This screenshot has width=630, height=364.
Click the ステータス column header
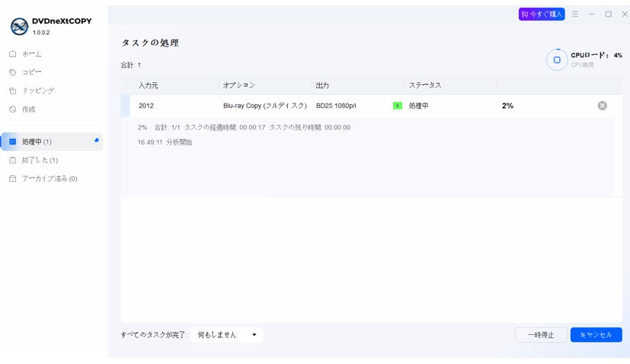(x=425, y=85)
